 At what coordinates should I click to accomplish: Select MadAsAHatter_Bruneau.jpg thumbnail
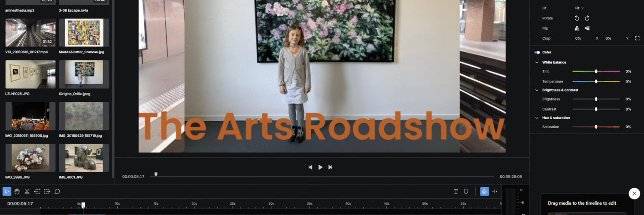84,33
